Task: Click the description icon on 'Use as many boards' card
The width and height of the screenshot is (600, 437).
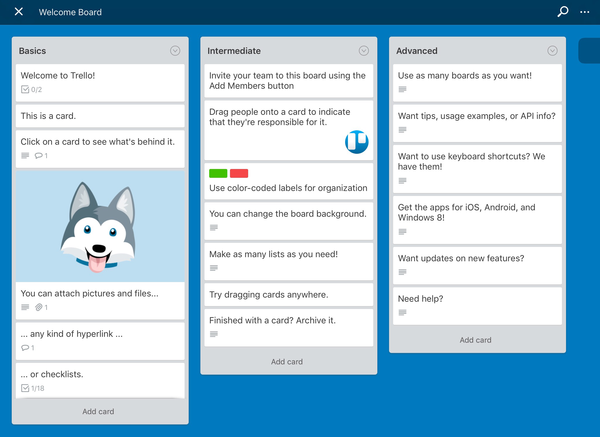Action: (403, 89)
